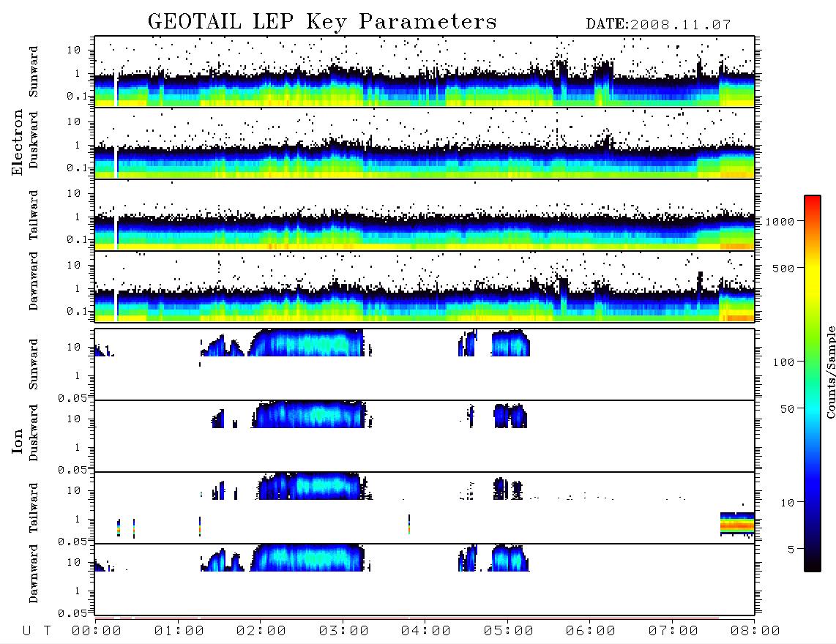This screenshot has width=836, height=644.
Task: Click the U T axis label
Action: (37, 632)
